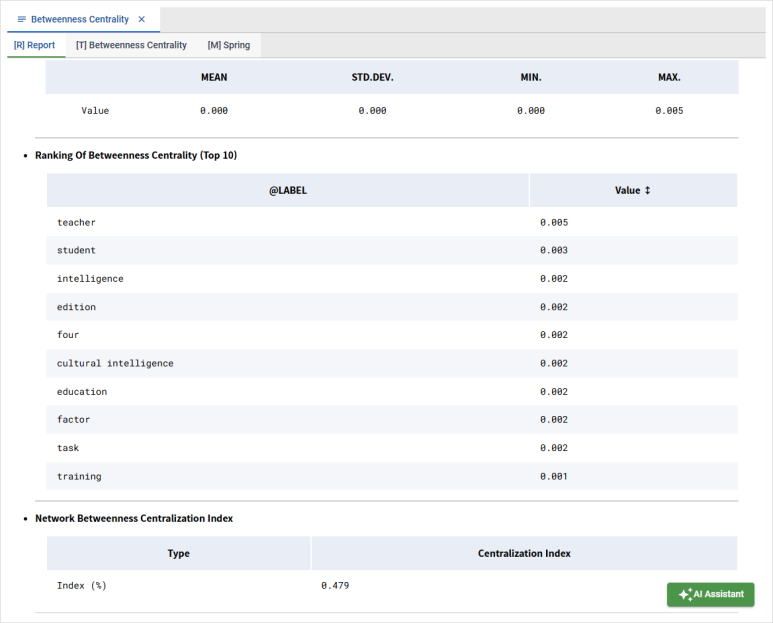Select MAX value 0.005 in statistics table
This screenshot has width=773, height=623.
(669, 111)
